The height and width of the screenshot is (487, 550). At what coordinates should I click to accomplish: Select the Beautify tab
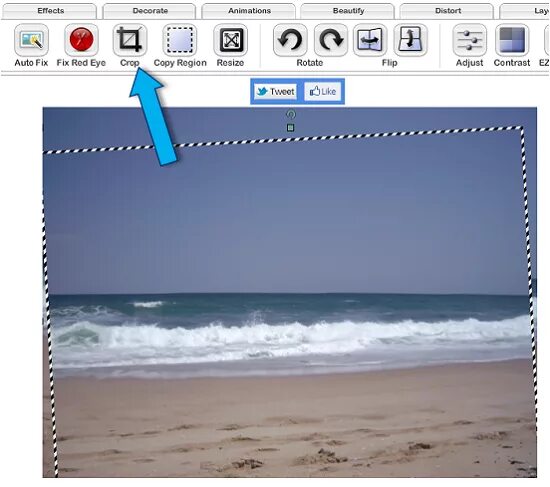(x=348, y=11)
